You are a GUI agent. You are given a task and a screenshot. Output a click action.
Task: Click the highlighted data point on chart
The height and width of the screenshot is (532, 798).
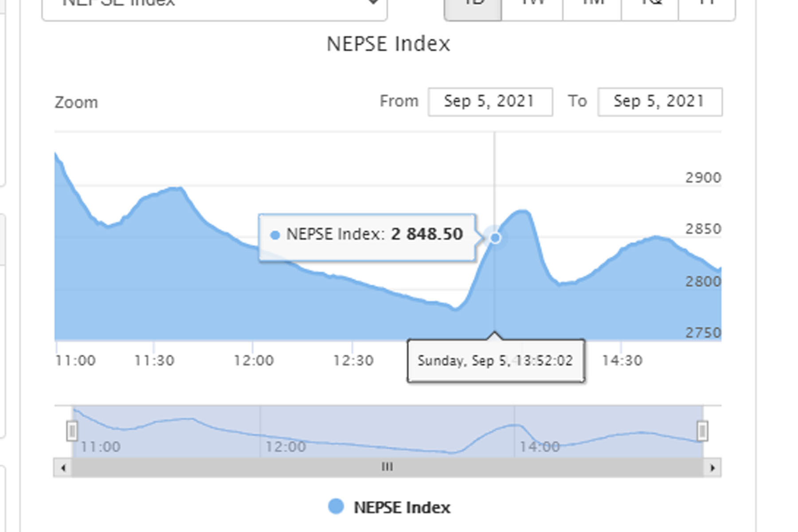[x=495, y=238]
